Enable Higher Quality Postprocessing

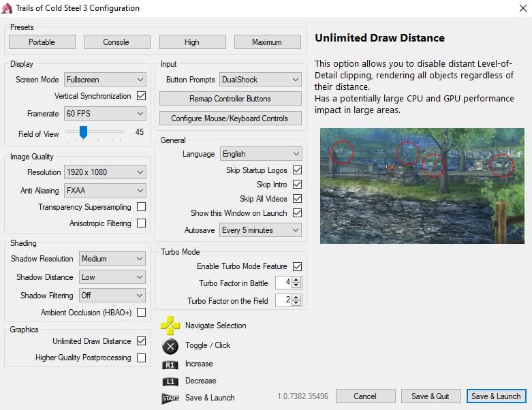coord(142,358)
